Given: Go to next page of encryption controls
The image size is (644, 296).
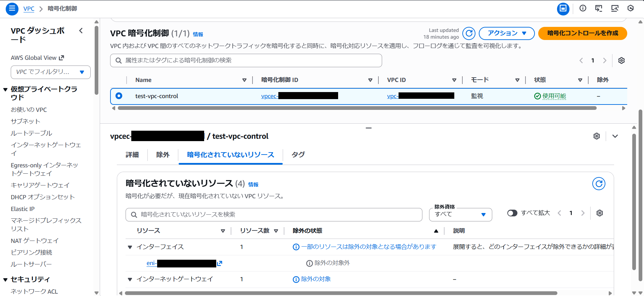Looking at the screenshot, I should click(605, 60).
